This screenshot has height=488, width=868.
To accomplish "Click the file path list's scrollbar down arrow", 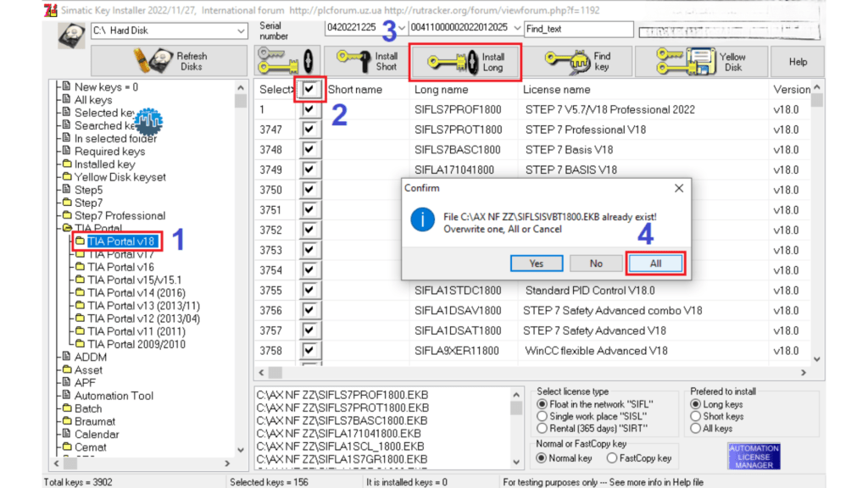I will tap(516, 462).
